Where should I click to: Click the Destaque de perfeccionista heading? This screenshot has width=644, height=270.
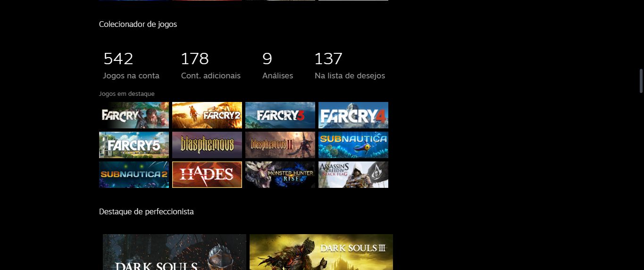click(x=146, y=211)
